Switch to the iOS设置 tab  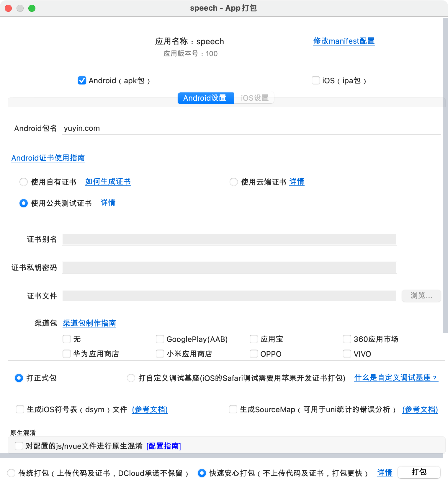(254, 98)
